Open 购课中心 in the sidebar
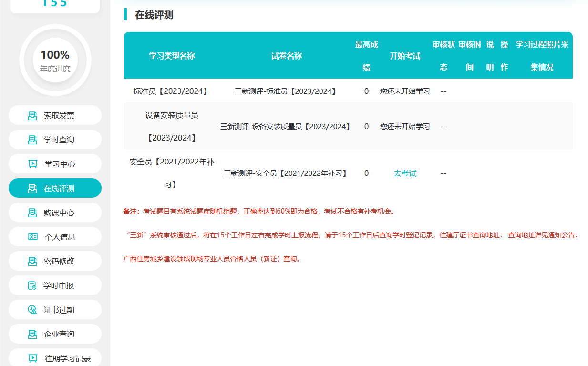Screen dimensions: 588x366 click(55, 213)
